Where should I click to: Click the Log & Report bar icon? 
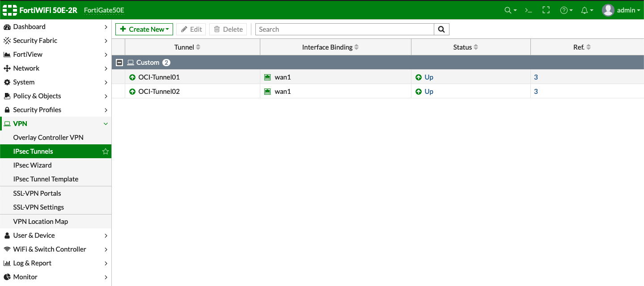pos(7,263)
